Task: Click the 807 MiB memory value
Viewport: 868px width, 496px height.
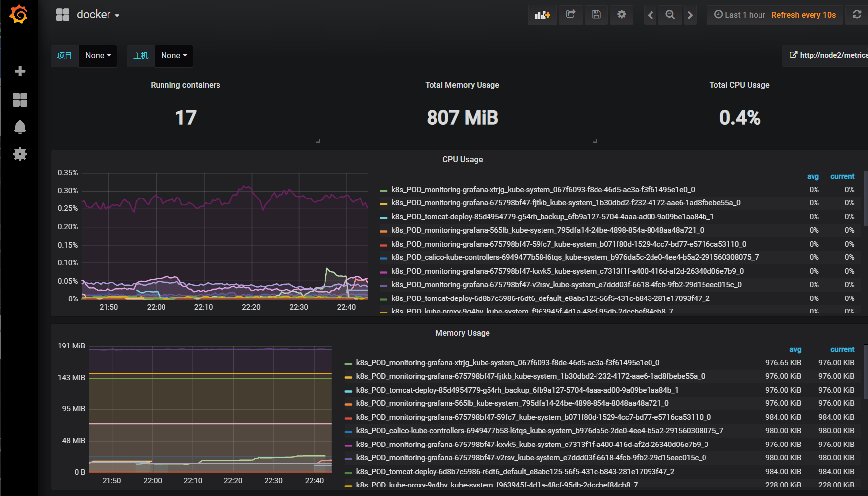Action: pos(462,118)
